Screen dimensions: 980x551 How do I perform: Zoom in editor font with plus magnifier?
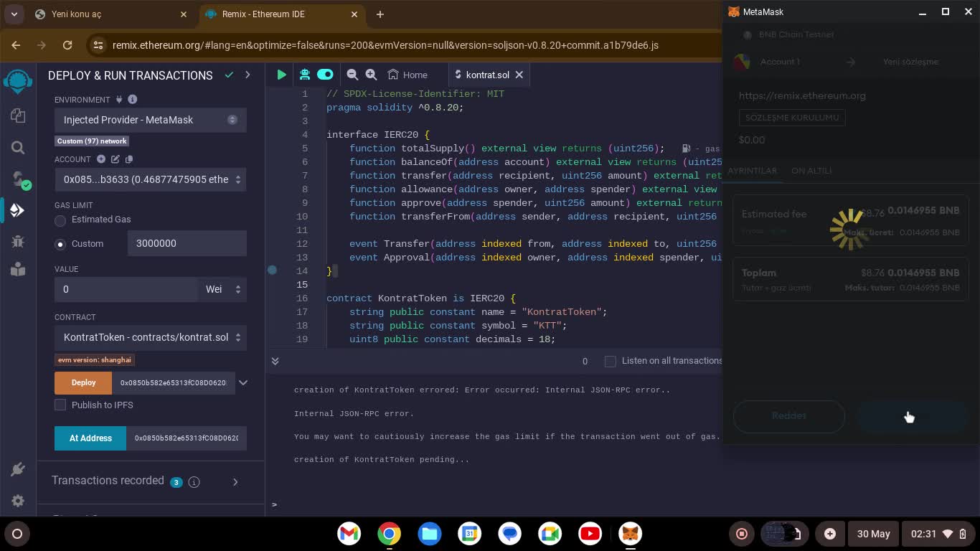pos(371,74)
